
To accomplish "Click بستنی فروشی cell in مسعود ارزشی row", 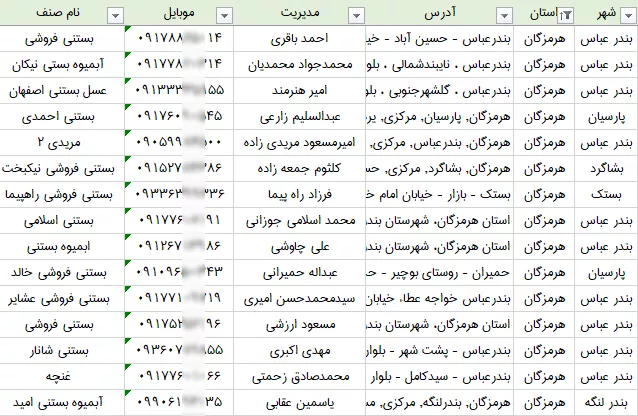I will 62,325.
